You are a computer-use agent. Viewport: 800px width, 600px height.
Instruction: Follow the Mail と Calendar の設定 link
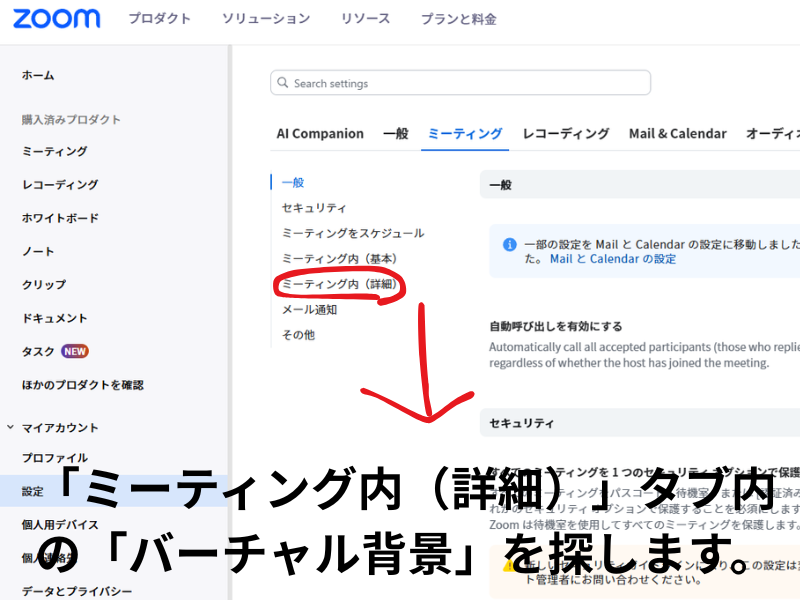pyautogui.click(x=613, y=259)
